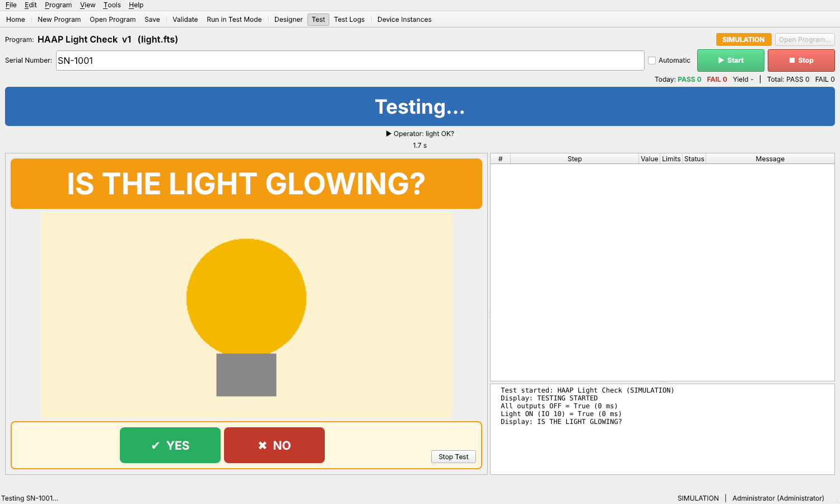Click 'Administrator (Administrator)' in status bar
The height and width of the screenshot is (504, 840).
coord(778,498)
